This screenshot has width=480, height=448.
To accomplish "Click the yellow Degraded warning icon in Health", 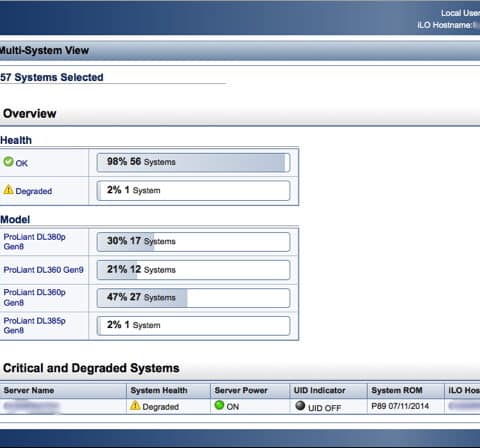I will [x=8, y=190].
